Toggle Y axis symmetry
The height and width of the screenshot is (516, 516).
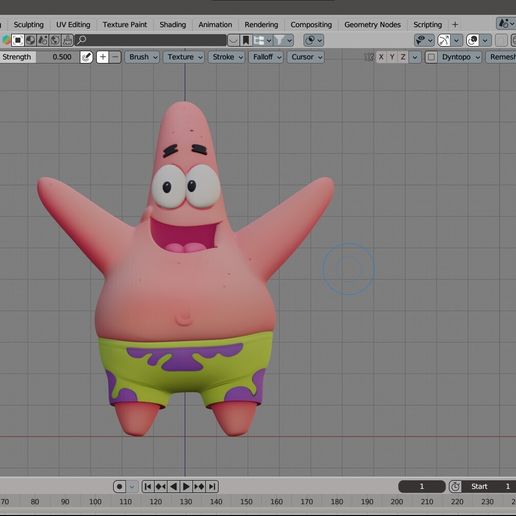(392, 57)
